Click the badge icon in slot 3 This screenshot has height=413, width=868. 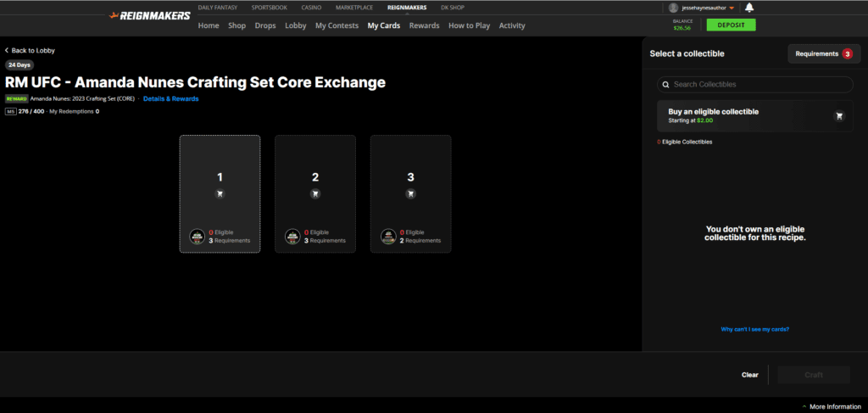click(x=388, y=237)
